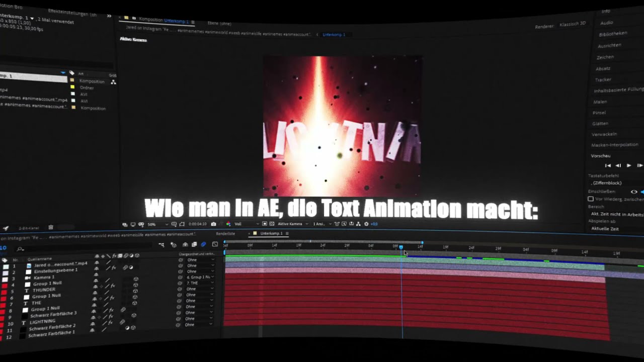This screenshot has width=644, height=362.
Task: Open parent dropdown showing 6. Group 1 Null
Action: [200, 277]
